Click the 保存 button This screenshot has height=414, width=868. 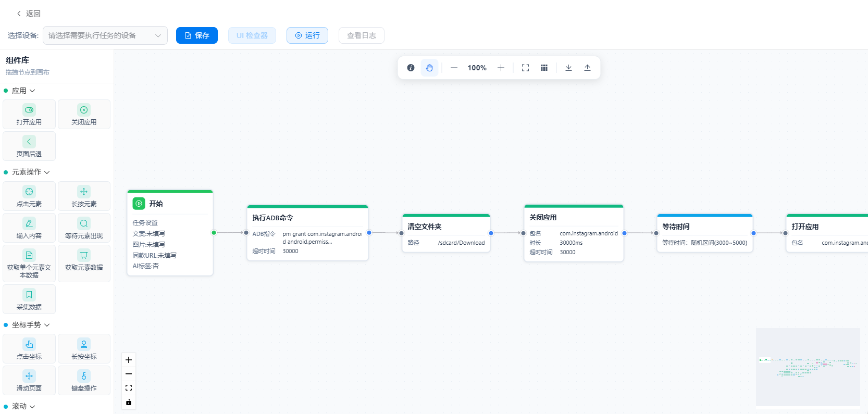point(197,35)
